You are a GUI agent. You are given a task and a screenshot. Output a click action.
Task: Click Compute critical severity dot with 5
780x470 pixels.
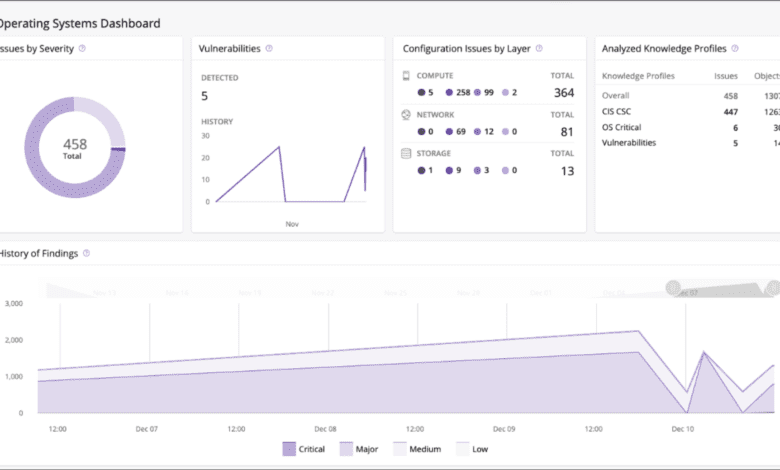421,93
